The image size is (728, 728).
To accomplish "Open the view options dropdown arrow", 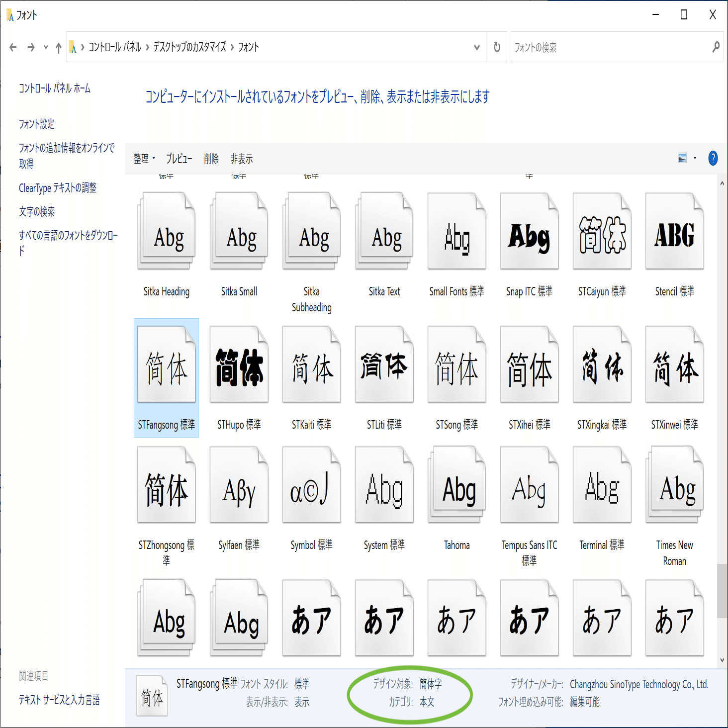I will tap(695, 158).
